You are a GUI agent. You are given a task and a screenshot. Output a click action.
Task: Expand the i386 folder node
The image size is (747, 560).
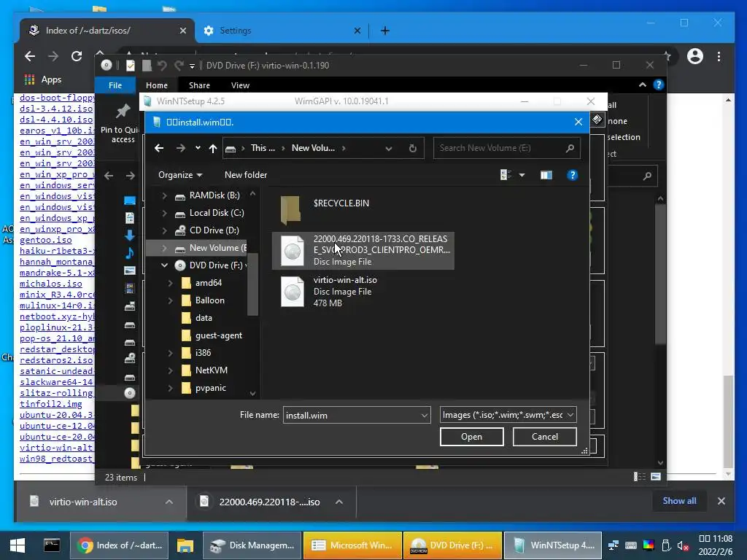click(170, 353)
